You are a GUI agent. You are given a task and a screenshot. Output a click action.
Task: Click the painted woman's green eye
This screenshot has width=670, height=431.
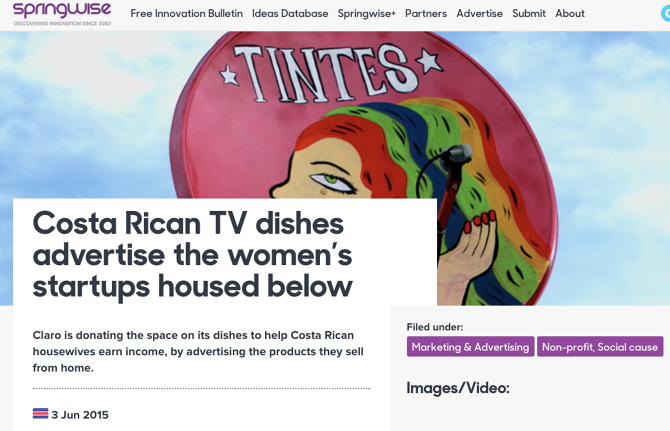[x=332, y=179]
